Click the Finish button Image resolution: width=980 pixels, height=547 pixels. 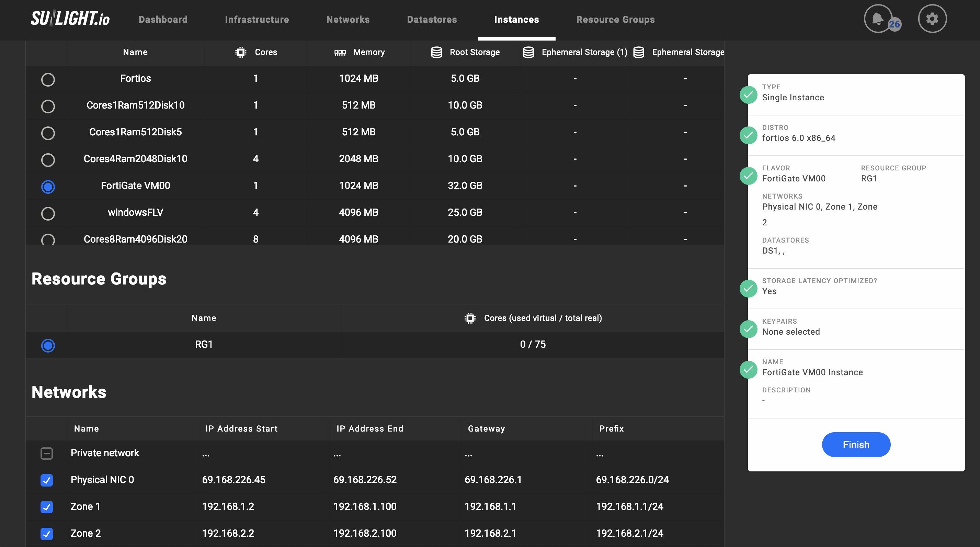tap(856, 444)
